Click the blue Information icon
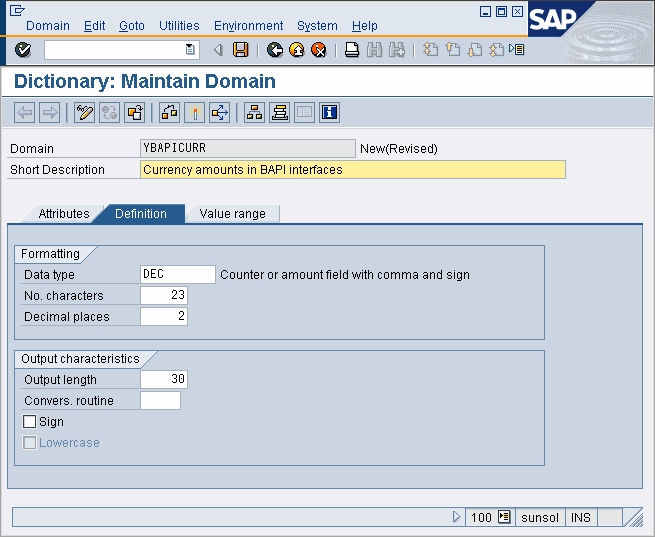 click(x=330, y=113)
